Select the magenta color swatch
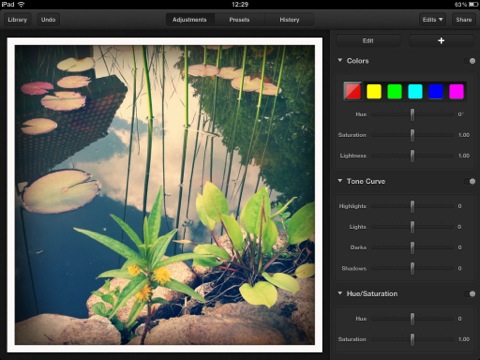The width and height of the screenshot is (480, 360). 456,91
